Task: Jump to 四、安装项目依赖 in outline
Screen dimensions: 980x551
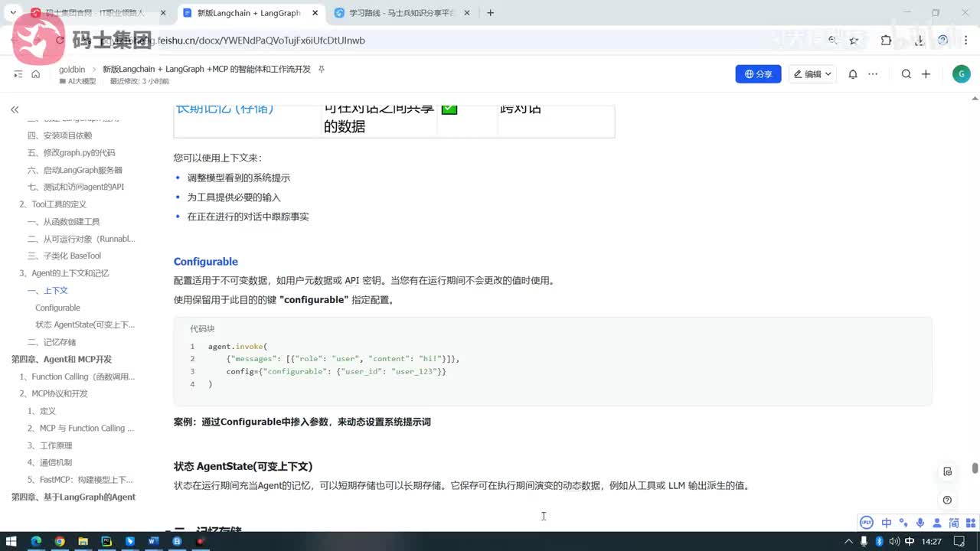Action: pyautogui.click(x=60, y=135)
